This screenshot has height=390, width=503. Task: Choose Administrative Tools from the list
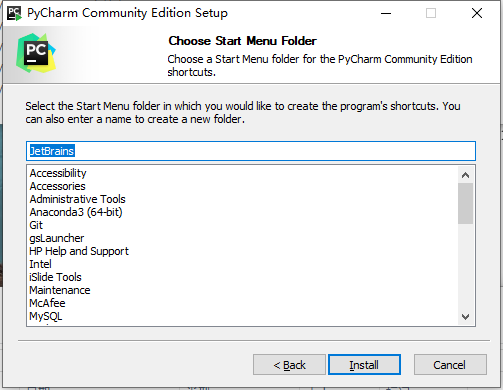tap(77, 199)
